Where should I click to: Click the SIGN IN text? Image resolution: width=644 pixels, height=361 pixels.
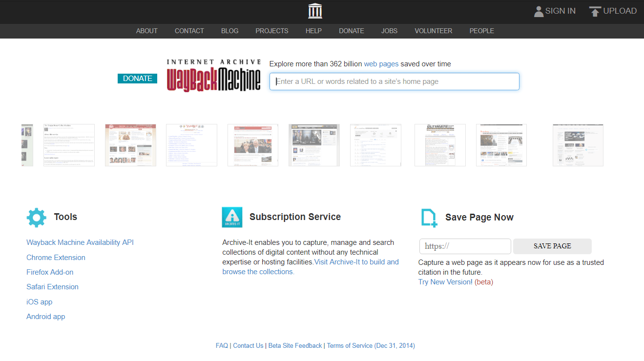coord(561,11)
